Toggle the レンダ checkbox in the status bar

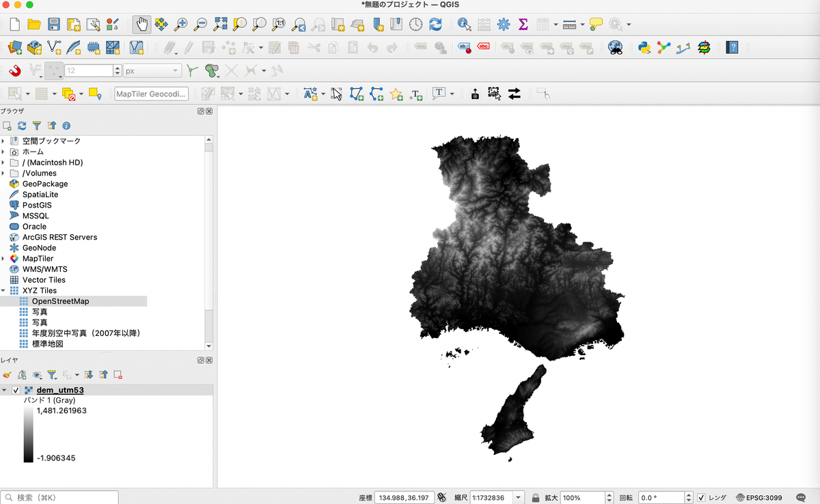click(x=700, y=497)
